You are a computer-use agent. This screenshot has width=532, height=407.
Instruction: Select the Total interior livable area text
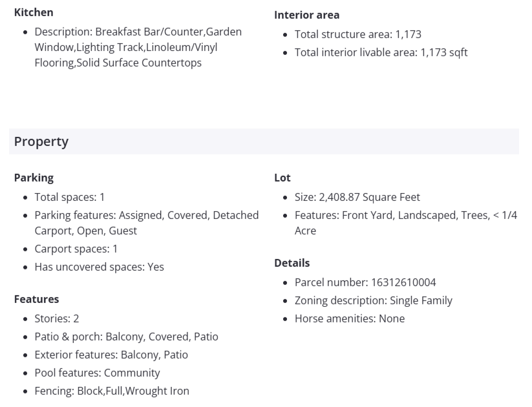tap(381, 52)
